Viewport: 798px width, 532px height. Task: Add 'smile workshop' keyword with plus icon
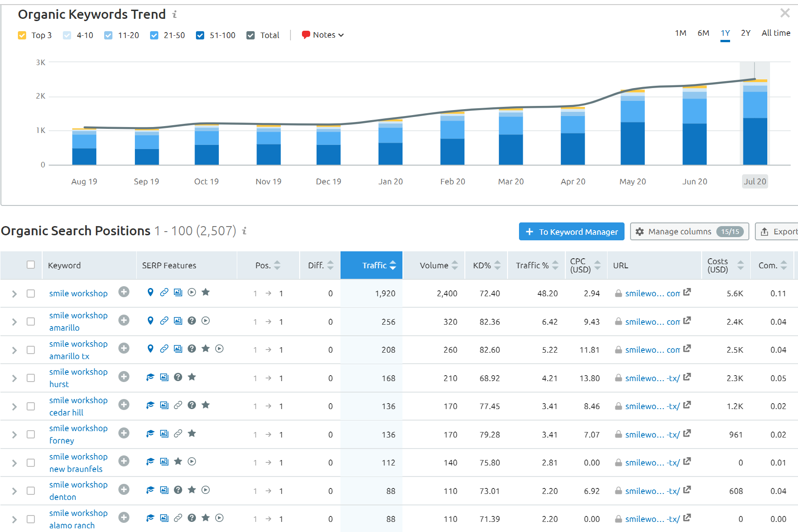(x=124, y=292)
